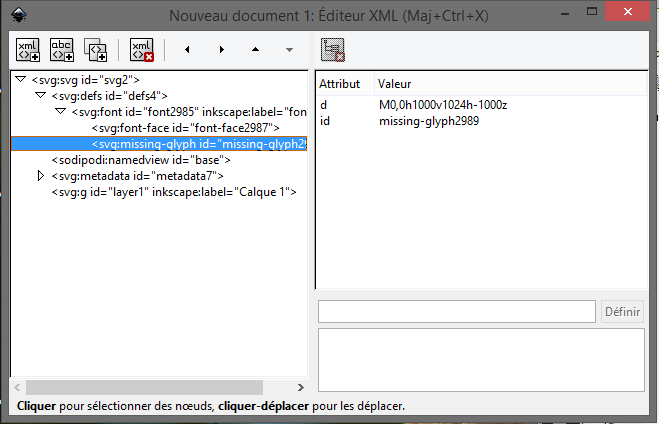Click the new element node icon
This screenshot has width=659, height=424.
point(28,49)
